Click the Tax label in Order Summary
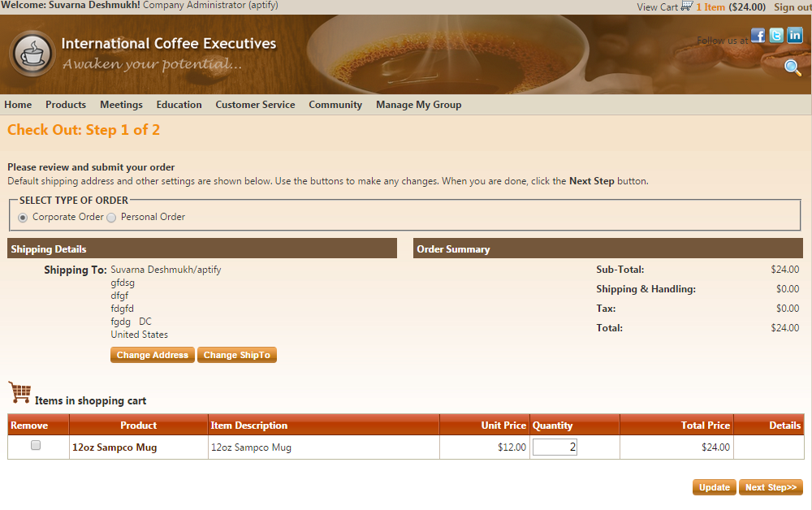812x510 pixels. click(606, 309)
